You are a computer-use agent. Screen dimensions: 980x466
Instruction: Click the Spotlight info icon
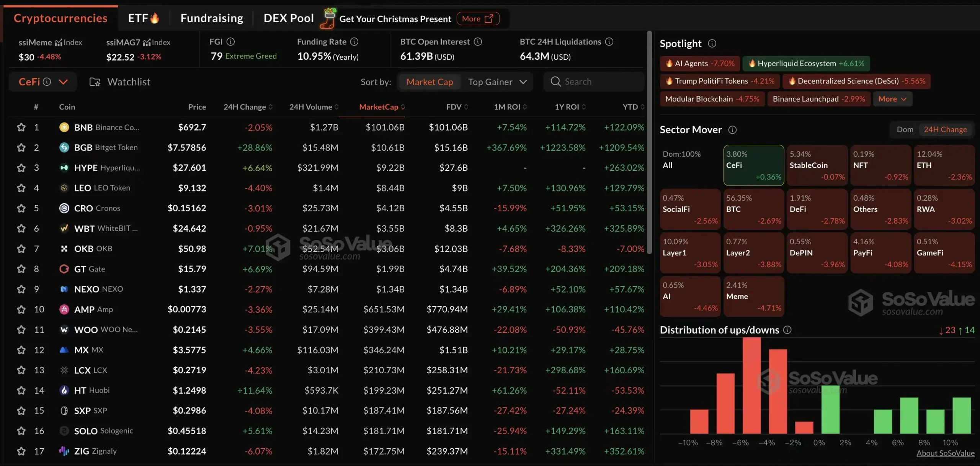tap(712, 44)
